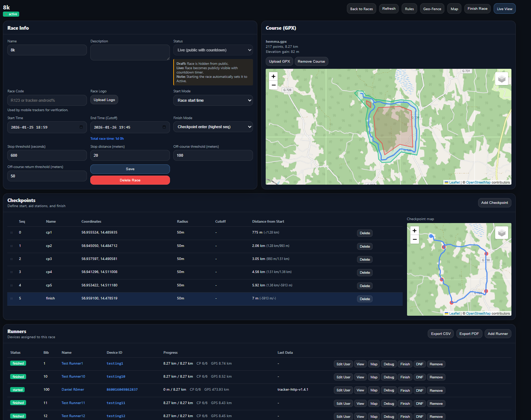Mark Daniel Römer as DNF
Viewport: 531px width, 420px height.
click(419, 390)
